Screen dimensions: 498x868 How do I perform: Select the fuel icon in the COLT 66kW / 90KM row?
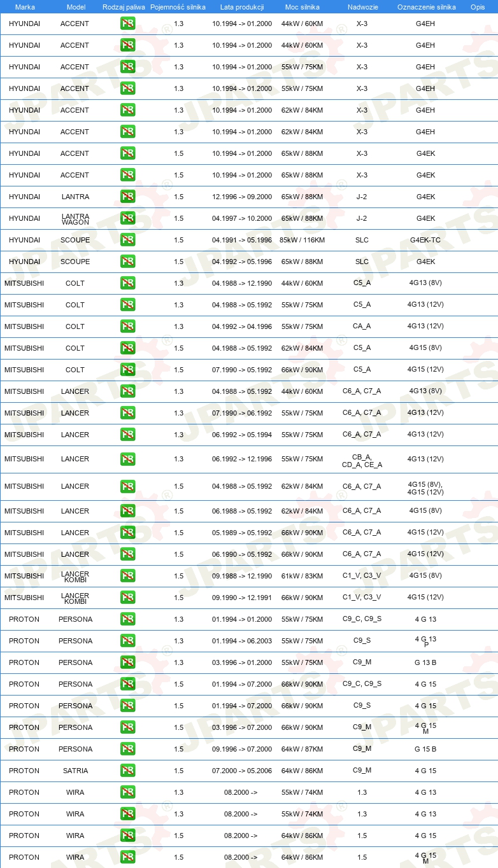(x=127, y=370)
